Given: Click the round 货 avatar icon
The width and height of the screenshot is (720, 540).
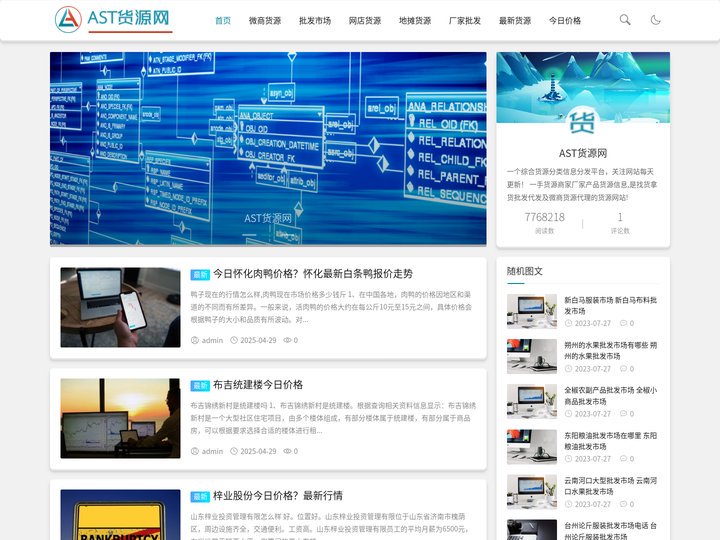Looking at the screenshot, I should [x=583, y=123].
